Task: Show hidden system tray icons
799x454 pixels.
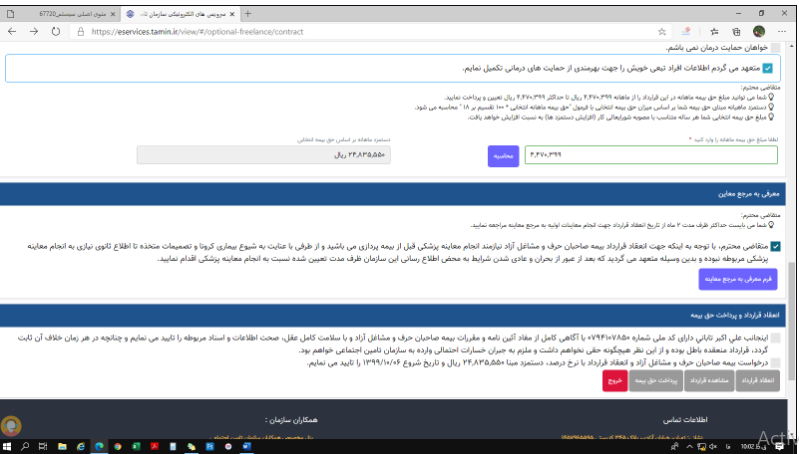Action: (x=689, y=446)
